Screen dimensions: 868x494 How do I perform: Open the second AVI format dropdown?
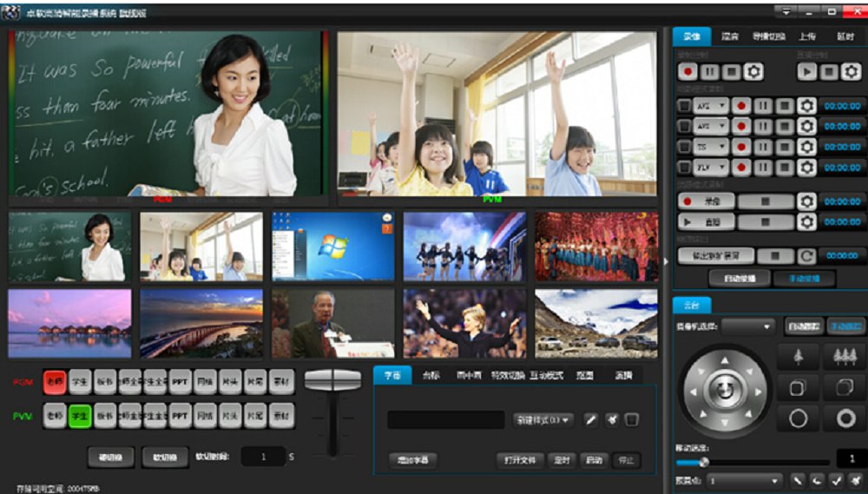click(711, 126)
